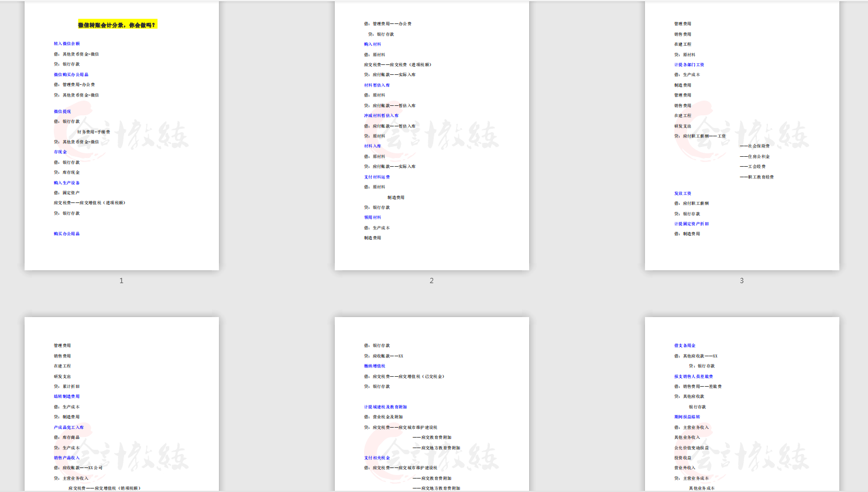
Task: Click the line 借：管理费用——办公费 on page 2
Action: pos(388,24)
